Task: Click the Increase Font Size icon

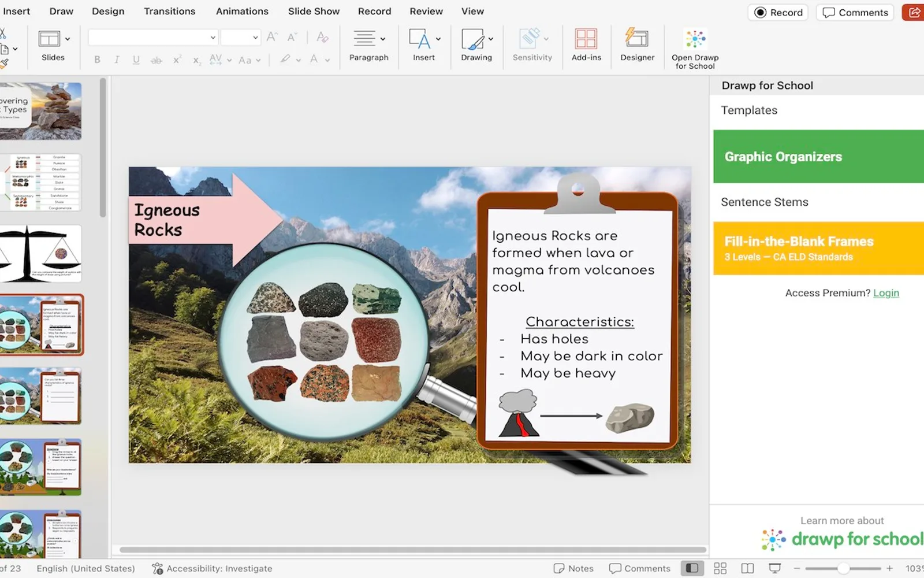Action: click(272, 38)
